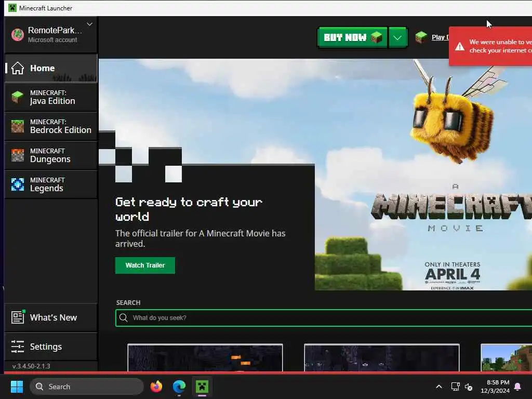Screen dimensions: 532x399
Task: Show hidden system tray icons
Action: (x=438, y=387)
